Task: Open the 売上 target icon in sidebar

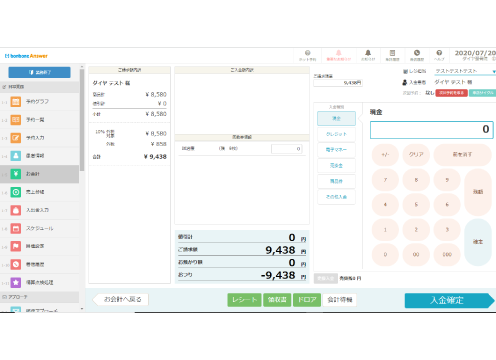Action: click(16, 192)
